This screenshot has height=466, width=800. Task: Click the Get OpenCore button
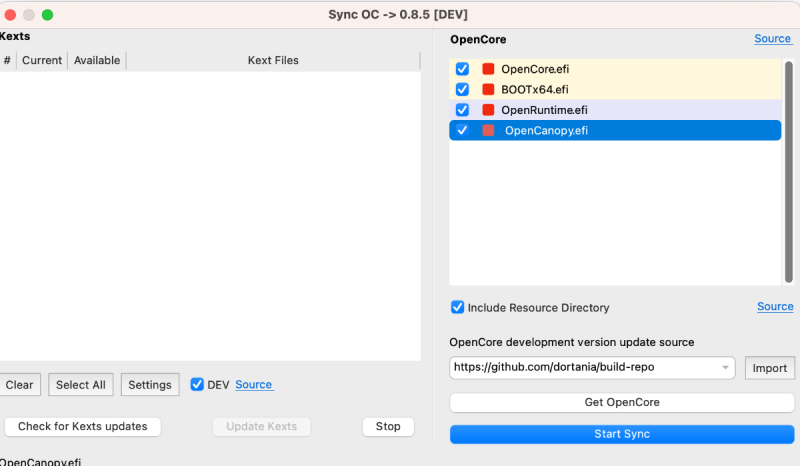(622, 402)
